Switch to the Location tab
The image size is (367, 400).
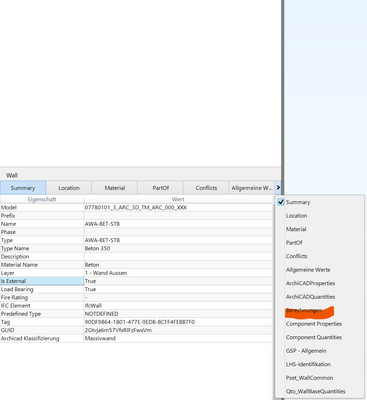point(69,188)
